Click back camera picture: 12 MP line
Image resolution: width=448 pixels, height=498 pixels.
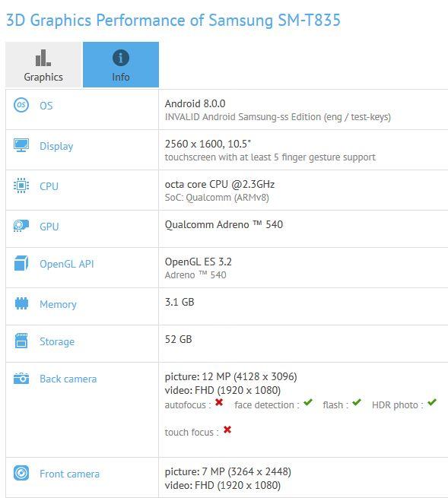pyautogui.click(x=231, y=376)
